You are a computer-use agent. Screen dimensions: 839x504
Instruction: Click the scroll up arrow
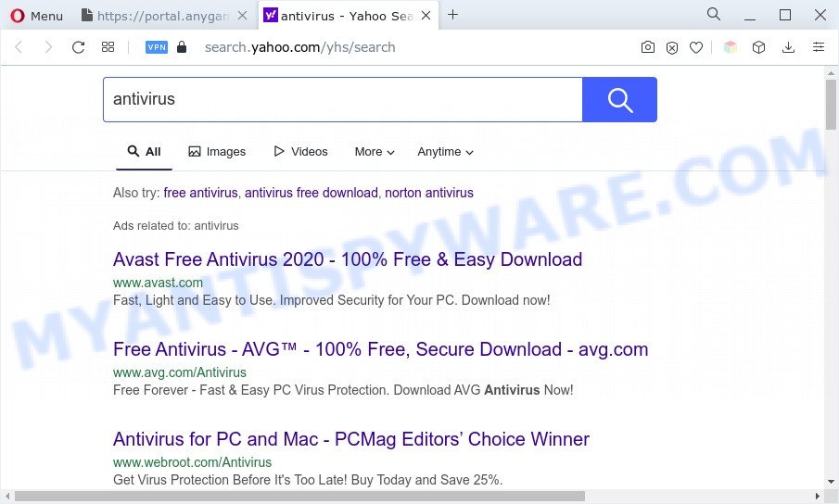pyautogui.click(x=831, y=72)
